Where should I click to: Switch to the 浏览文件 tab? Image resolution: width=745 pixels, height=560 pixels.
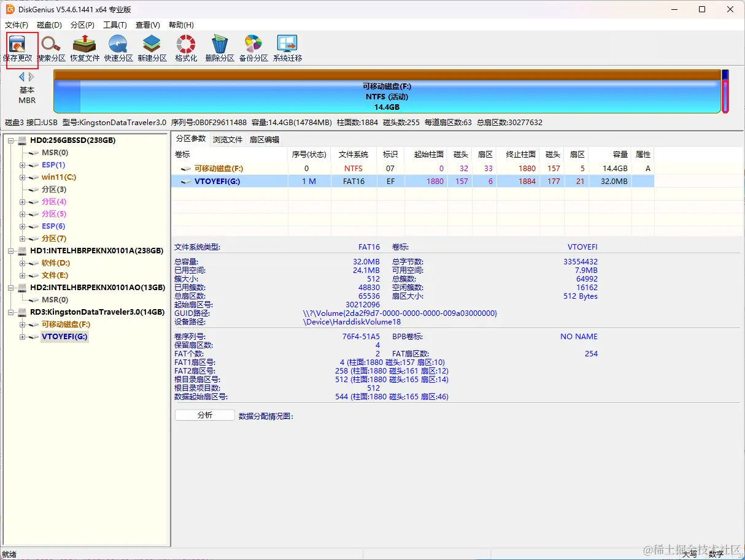coord(228,139)
